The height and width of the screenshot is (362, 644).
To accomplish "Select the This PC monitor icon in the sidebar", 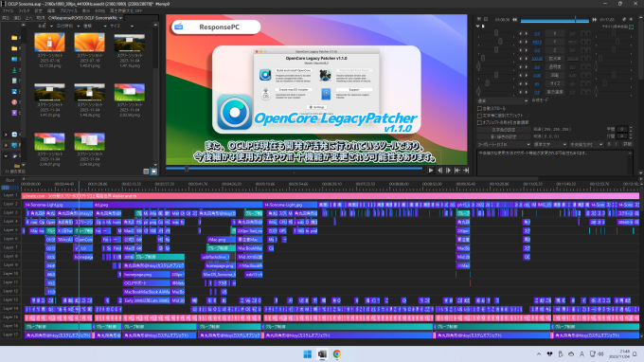I will 14,145.
